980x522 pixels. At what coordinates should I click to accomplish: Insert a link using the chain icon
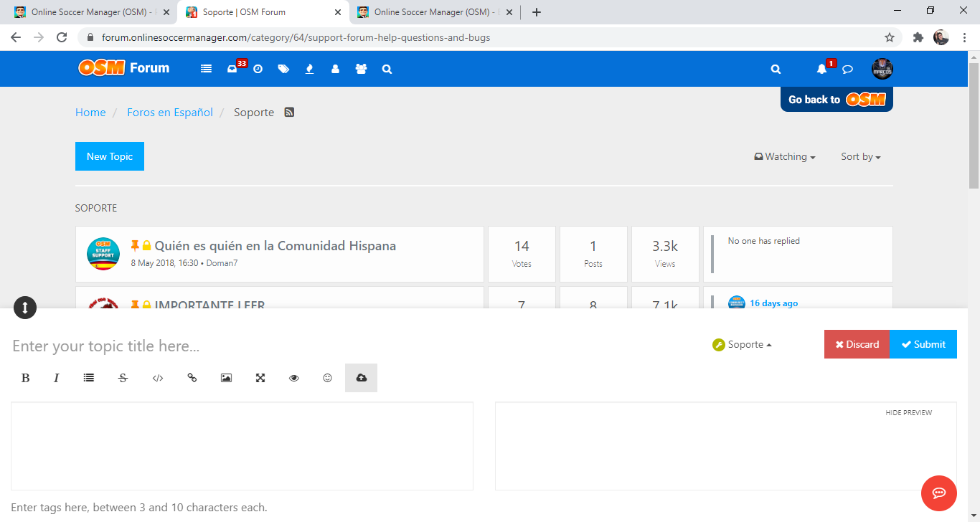[192, 378]
